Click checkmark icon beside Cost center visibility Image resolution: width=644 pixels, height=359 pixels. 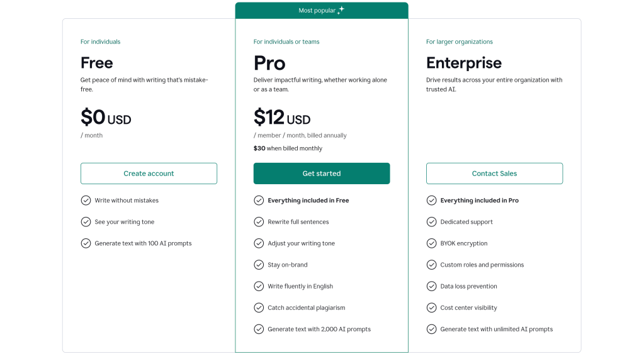coord(431,307)
